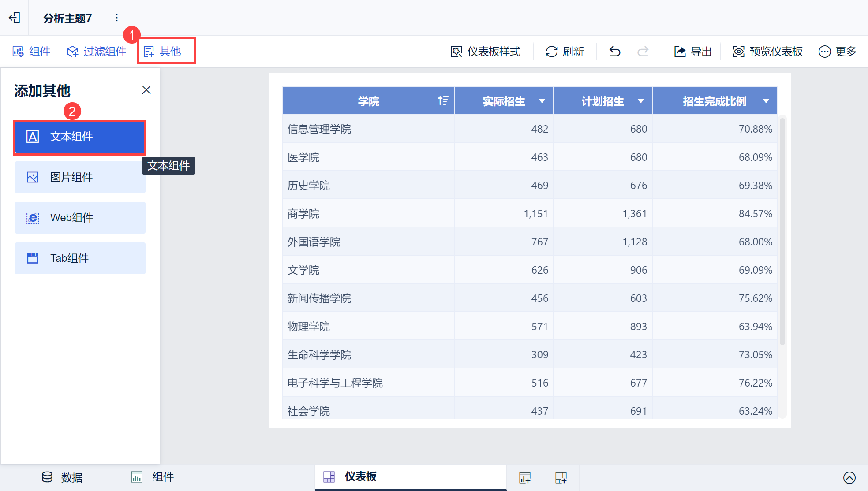The image size is (868, 491).
Task: Expand 实际招生 column dropdown arrow
Action: click(x=542, y=101)
